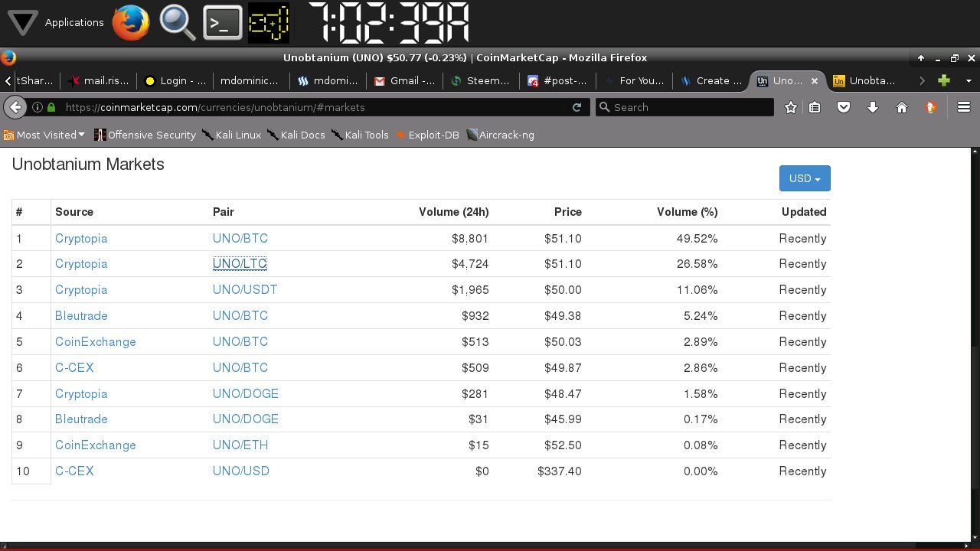The width and height of the screenshot is (980, 551).
Task: Go to the home page
Action: coord(902,107)
